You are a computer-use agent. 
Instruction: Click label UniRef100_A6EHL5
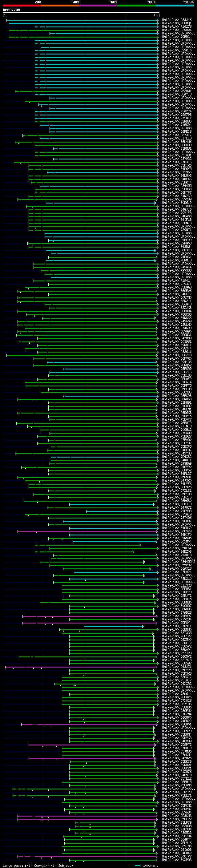point(177,782)
